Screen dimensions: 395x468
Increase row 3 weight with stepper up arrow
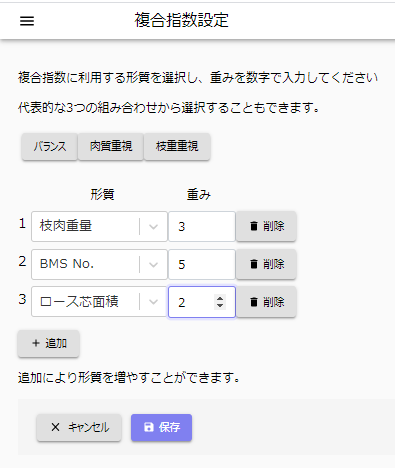[220, 298]
